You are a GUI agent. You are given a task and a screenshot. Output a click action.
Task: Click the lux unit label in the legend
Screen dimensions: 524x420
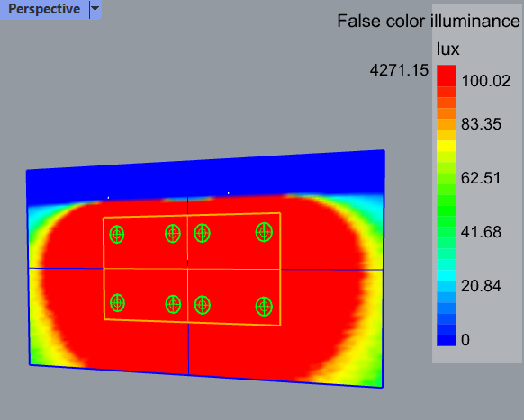tap(447, 49)
